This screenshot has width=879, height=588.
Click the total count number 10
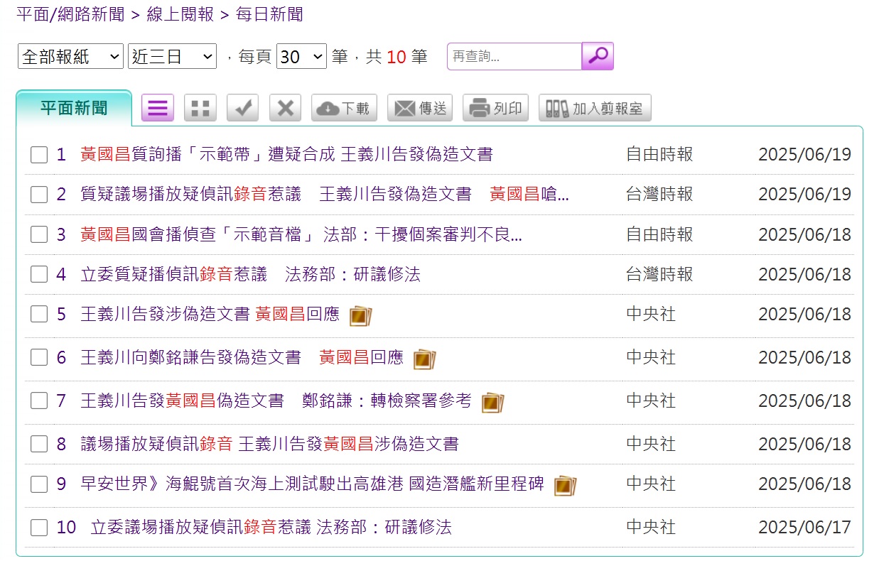397,57
